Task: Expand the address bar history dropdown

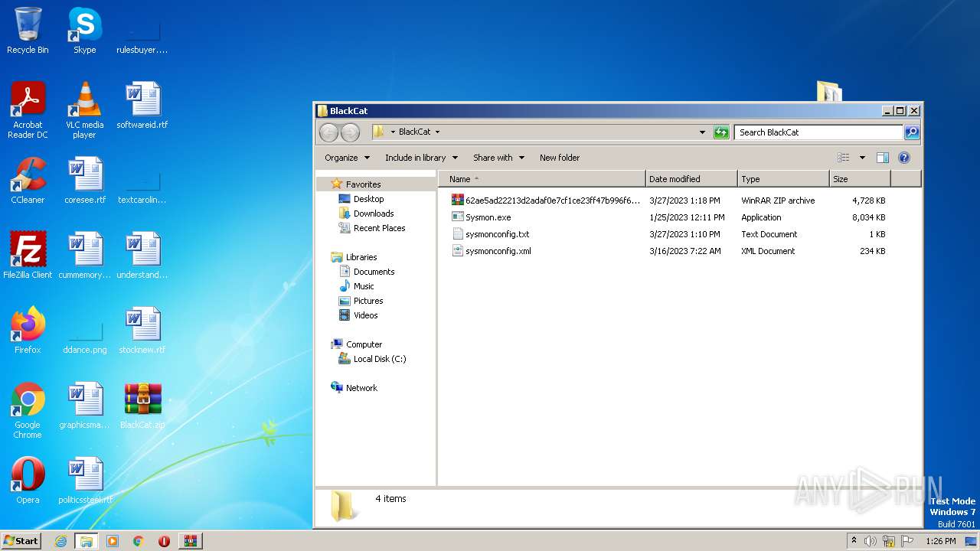Action: pos(702,132)
